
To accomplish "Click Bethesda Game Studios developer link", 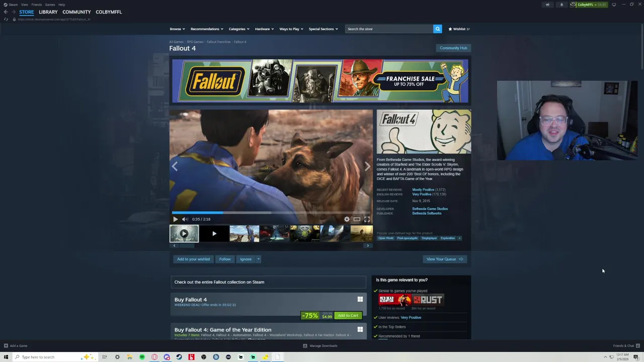I will [x=430, y=209].
